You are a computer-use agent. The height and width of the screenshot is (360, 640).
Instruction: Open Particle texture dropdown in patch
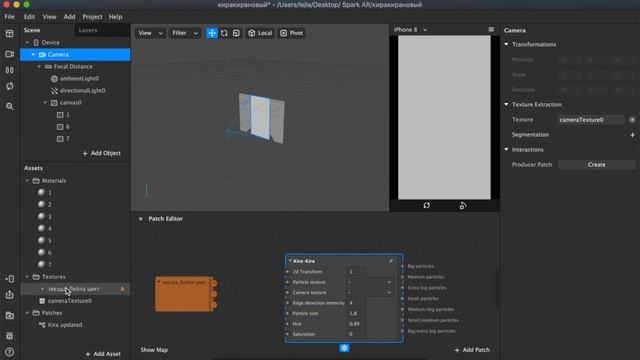369,282
